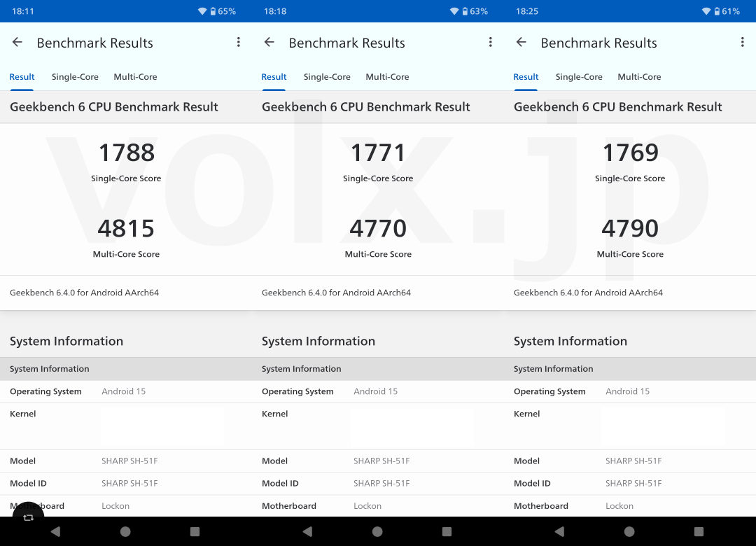This screenshot has height=546, width=756.
Task: Open overflow menu in the 18:18 screenshot
Action: (x=490, y=43)
